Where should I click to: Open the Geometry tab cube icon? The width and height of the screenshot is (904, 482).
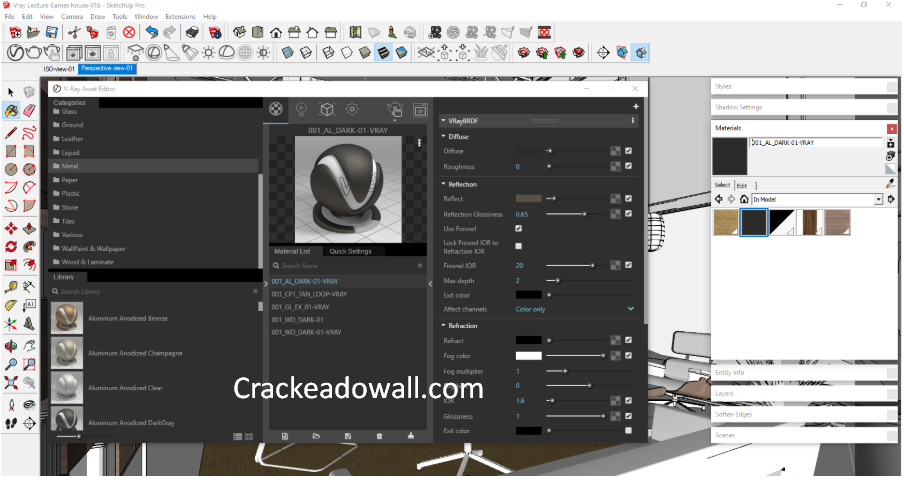(x=327, y=109)
